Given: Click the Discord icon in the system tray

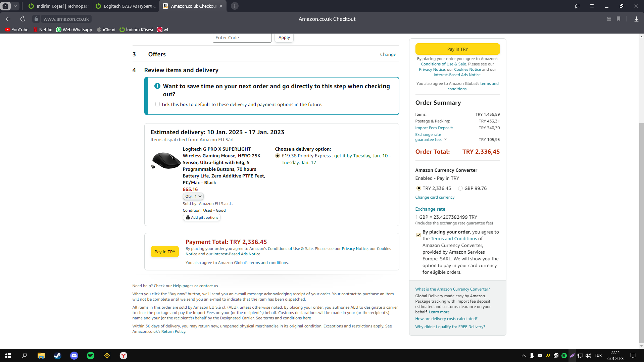Looking at the screenshot, I should click(540, 356).
